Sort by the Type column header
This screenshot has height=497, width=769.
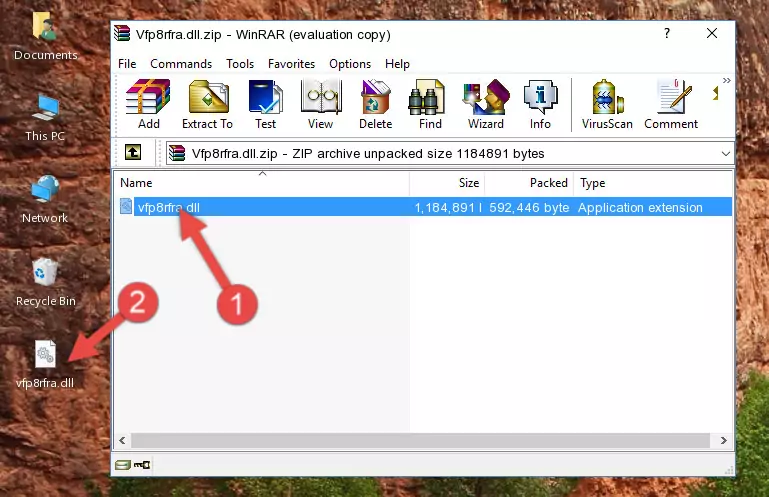coord(653,183)
